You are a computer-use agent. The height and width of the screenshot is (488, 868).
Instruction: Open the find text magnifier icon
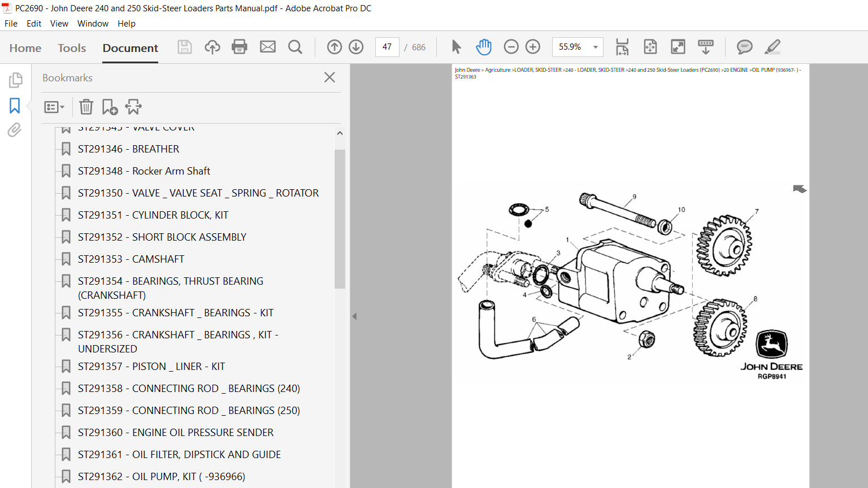tap(295, 47)
